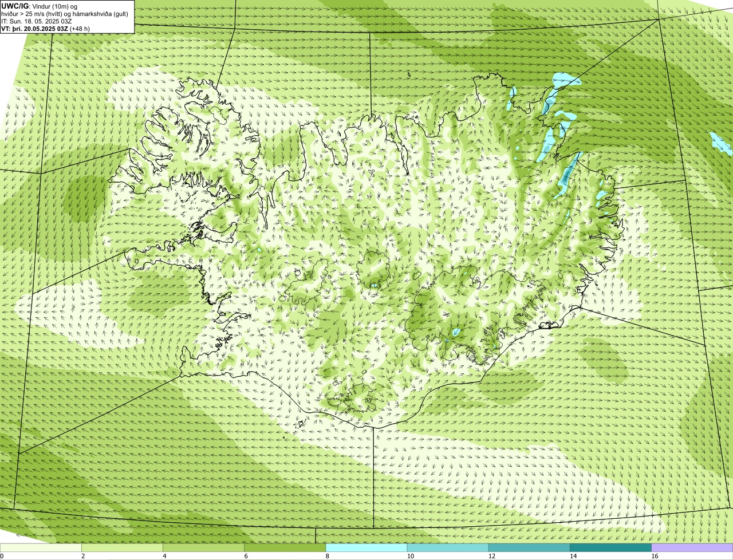This screenshot has height=560, width=733.
Task: Select the light teal 10–12 m/s swatch
Action: 448,547
